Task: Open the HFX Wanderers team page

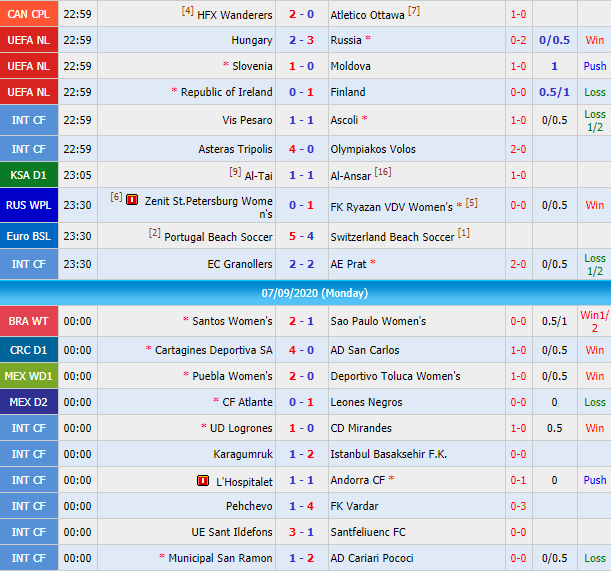Action: click(235, 15)
